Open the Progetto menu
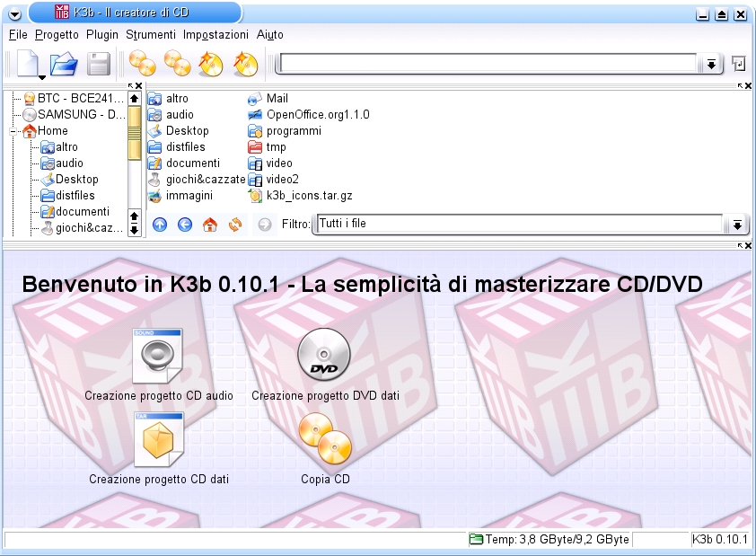The image size is (756, 556). 57,35
